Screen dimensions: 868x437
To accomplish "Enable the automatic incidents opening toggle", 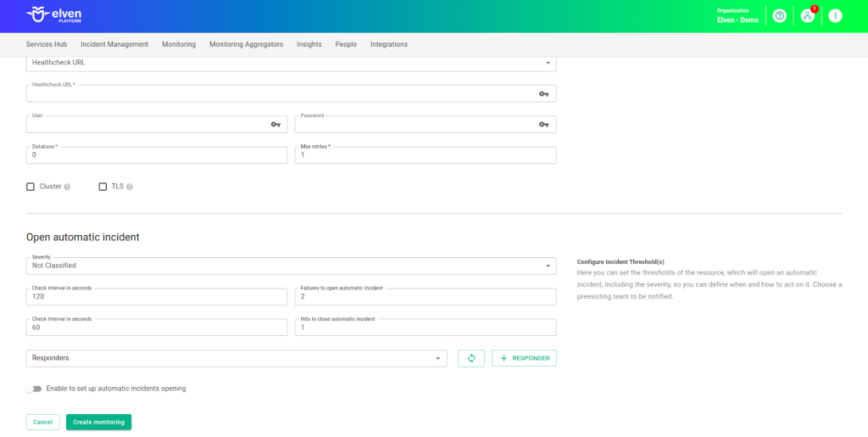I will pyautogui.click(x=34, y=389).
